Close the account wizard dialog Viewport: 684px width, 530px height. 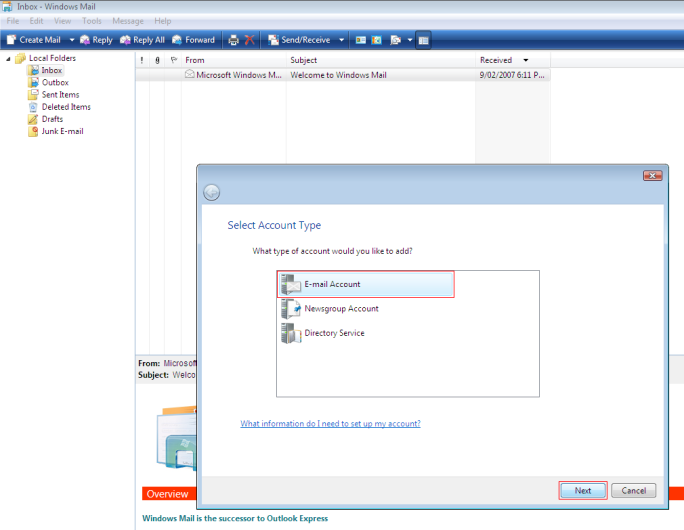point(653,175)
